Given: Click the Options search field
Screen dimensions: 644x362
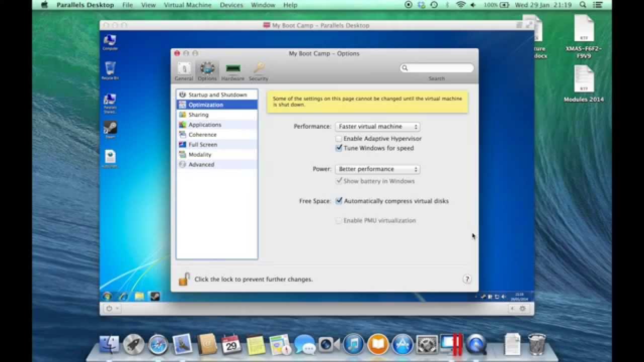Looking at the screenshot, I should pyautogui.click(x=437, y=68).
